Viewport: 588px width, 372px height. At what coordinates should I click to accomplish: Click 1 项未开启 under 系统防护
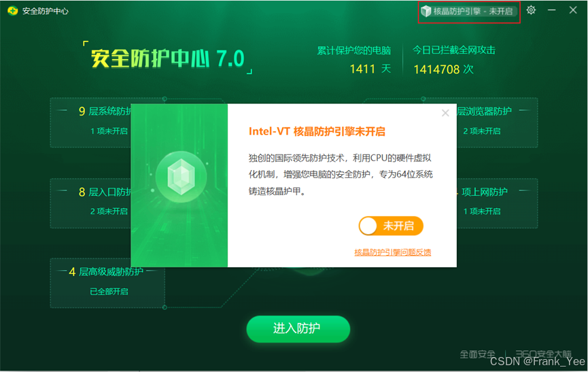click(109, 131)
